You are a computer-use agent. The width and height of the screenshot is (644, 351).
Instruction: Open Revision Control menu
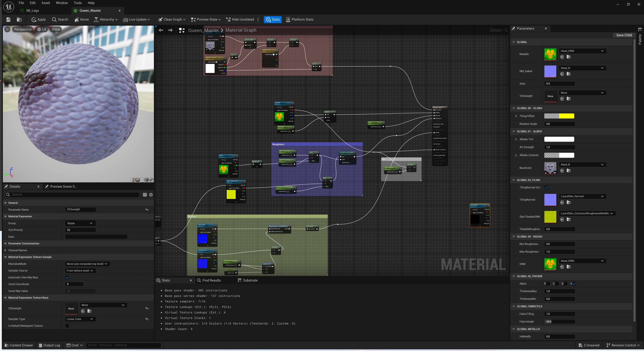[623, 345]
